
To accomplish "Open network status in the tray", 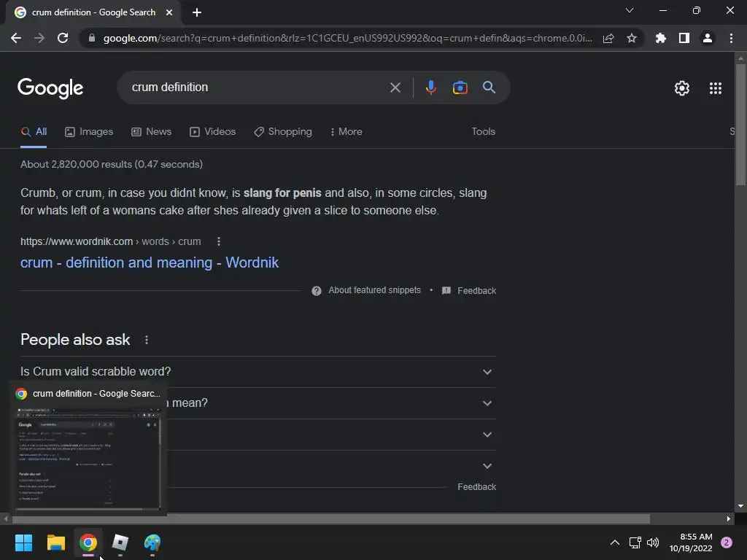I will 635,542.
